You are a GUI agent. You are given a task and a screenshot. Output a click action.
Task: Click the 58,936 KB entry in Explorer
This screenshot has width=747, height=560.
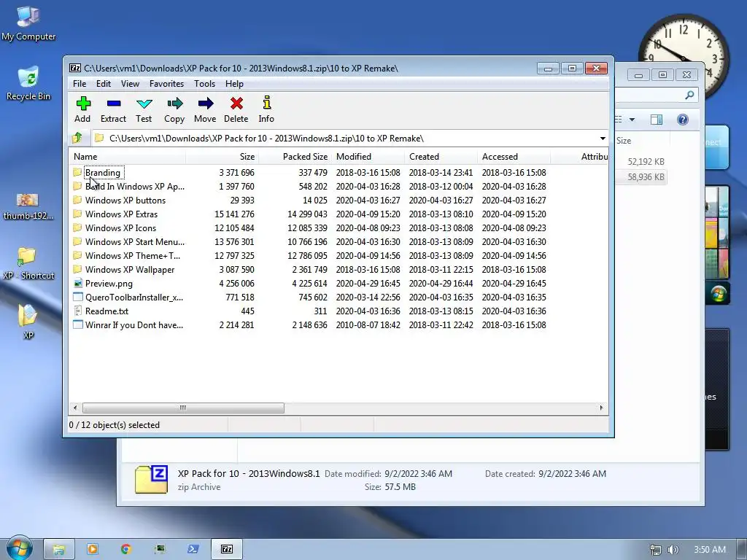[646, 177]
